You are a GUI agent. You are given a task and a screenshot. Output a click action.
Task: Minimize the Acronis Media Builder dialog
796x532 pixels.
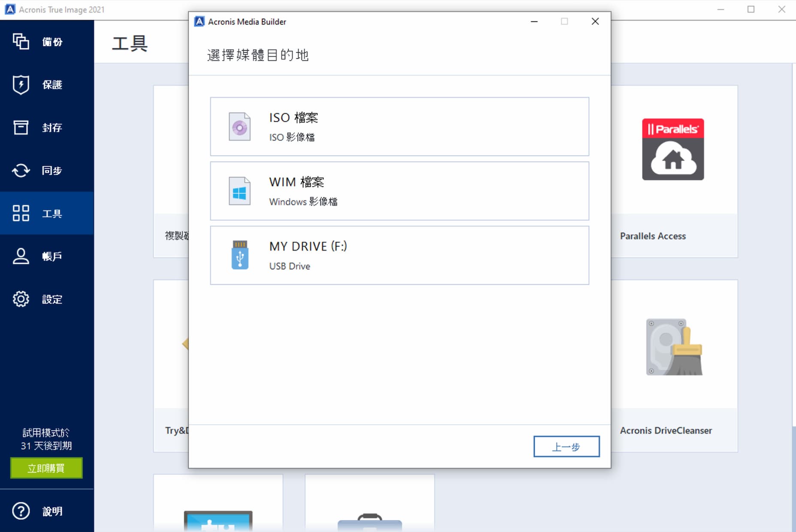534,21
